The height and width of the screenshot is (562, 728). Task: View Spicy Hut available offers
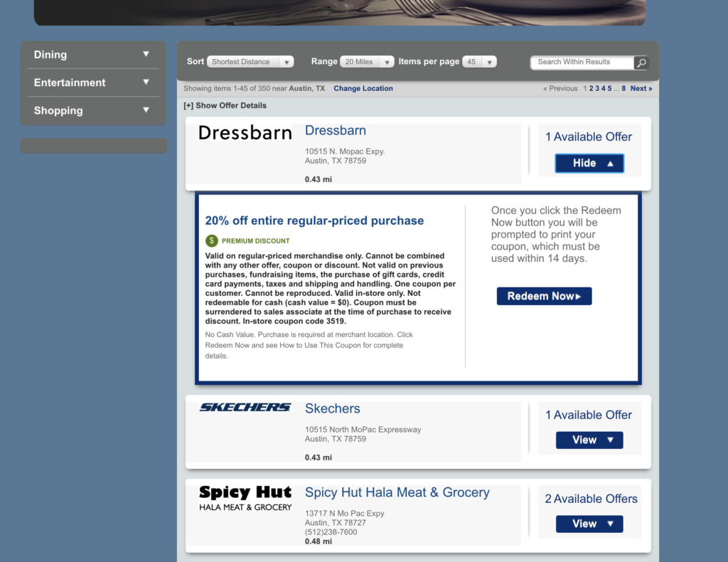coord(589,524)
